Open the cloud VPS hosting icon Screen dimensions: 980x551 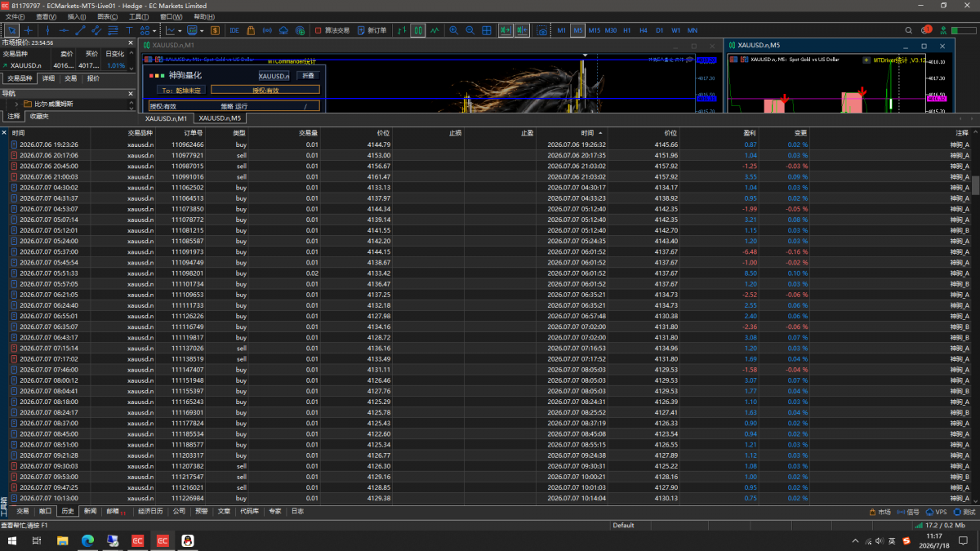[x=283, y=30]
